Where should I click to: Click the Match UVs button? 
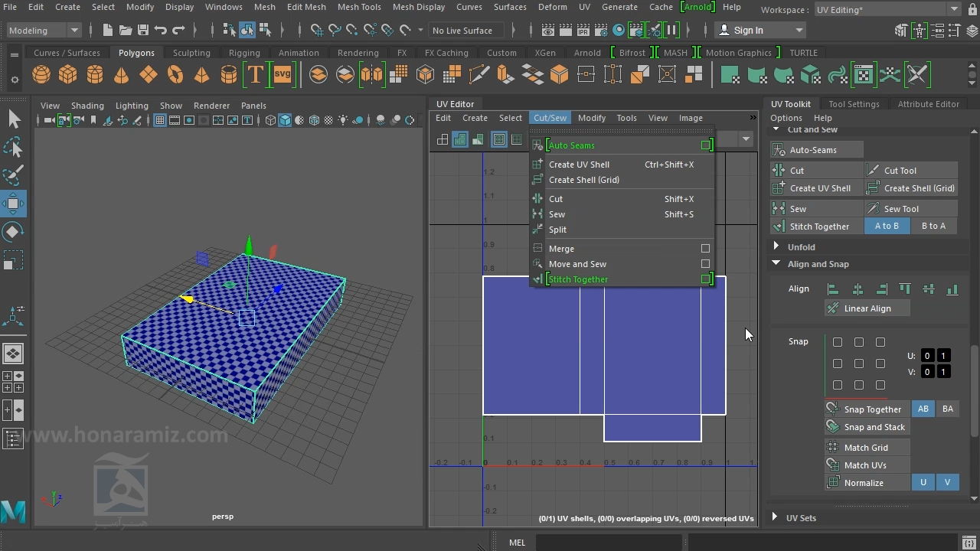coord(867,465)
